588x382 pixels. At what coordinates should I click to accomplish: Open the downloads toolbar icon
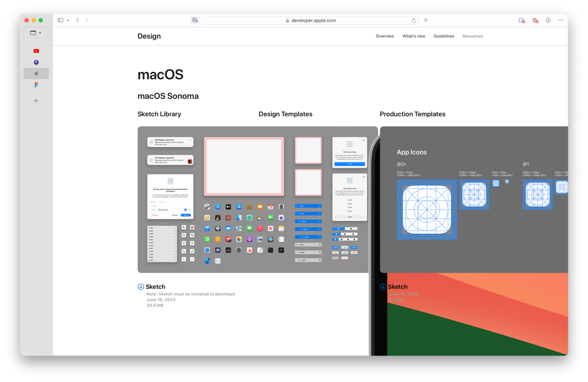tap(548, 20)
